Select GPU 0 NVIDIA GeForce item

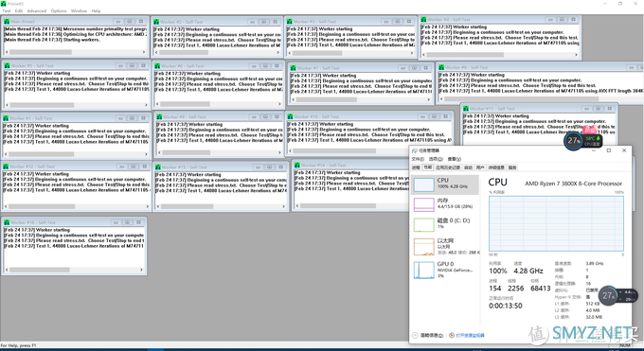(x=446, y=270)
